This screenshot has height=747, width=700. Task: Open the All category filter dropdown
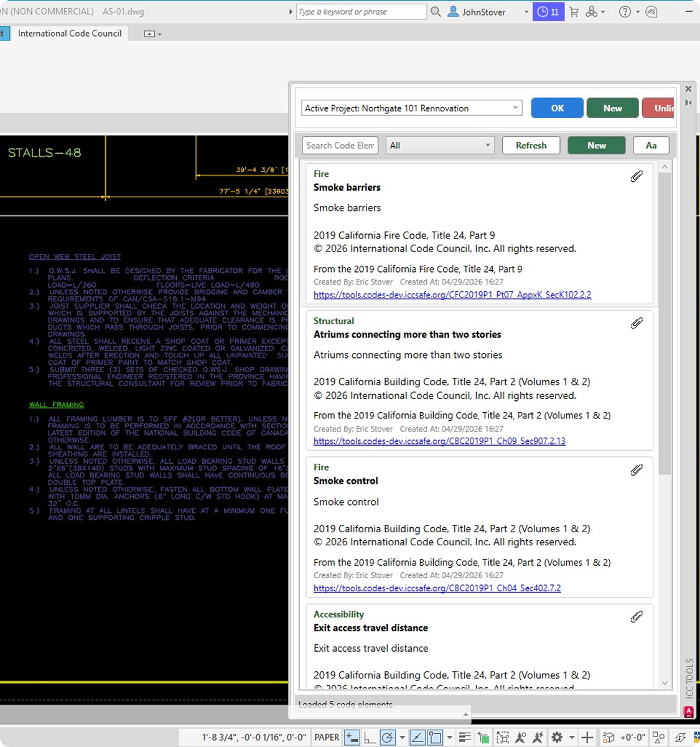click(x=440, y=146)
